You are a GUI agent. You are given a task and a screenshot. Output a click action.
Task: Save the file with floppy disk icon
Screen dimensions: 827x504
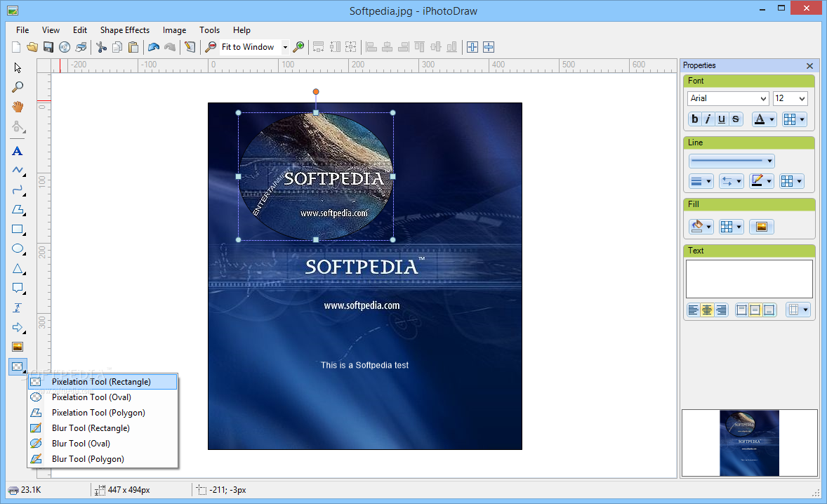(48, 47)
